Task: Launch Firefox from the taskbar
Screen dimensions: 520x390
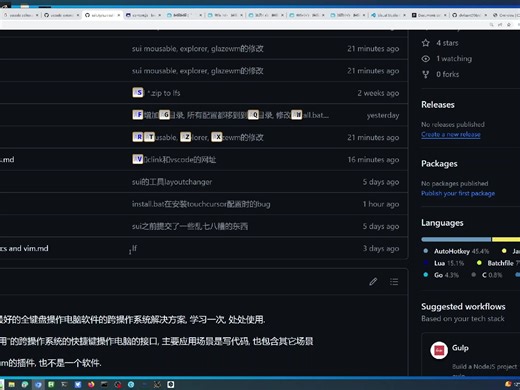Action: 91,384
